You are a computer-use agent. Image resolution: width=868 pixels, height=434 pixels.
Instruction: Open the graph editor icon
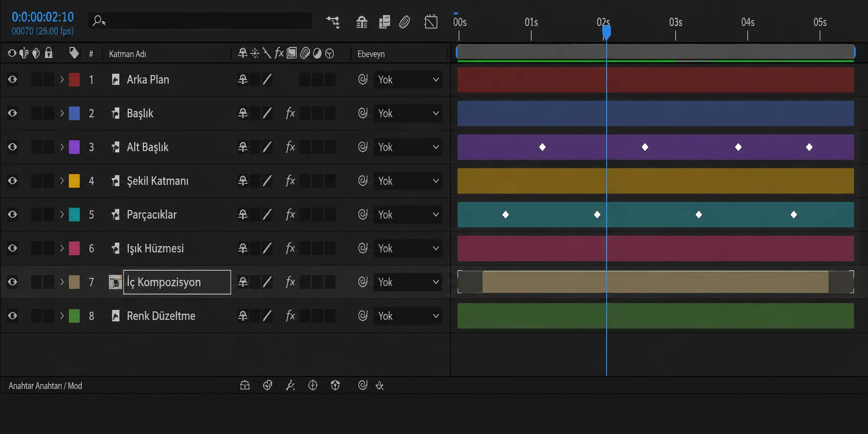click(431, 22)
